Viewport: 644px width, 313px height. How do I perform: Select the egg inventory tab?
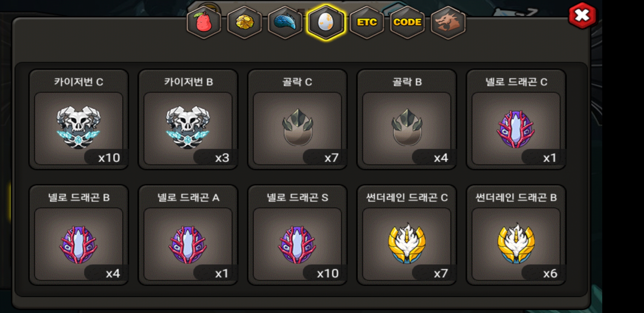pyautogui.click(x=326, y=23)
